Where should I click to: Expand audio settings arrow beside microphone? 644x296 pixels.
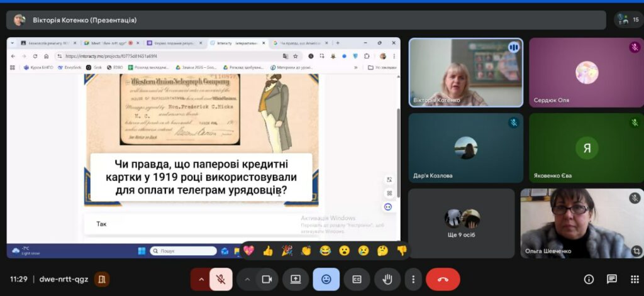[201, 279]
